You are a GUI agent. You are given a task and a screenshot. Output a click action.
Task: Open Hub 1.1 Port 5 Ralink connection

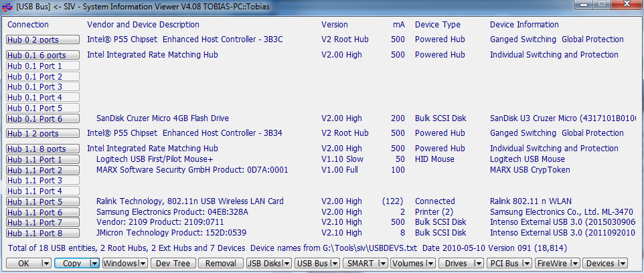[43, 201]
